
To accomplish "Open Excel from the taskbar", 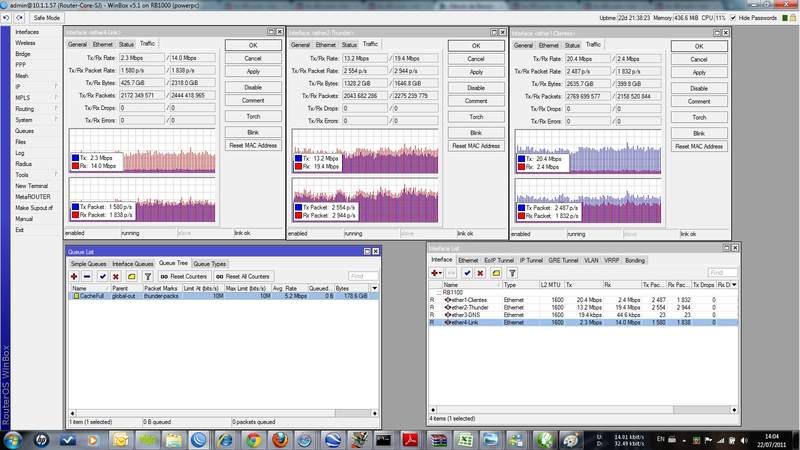I will click(x=464, y=440).
